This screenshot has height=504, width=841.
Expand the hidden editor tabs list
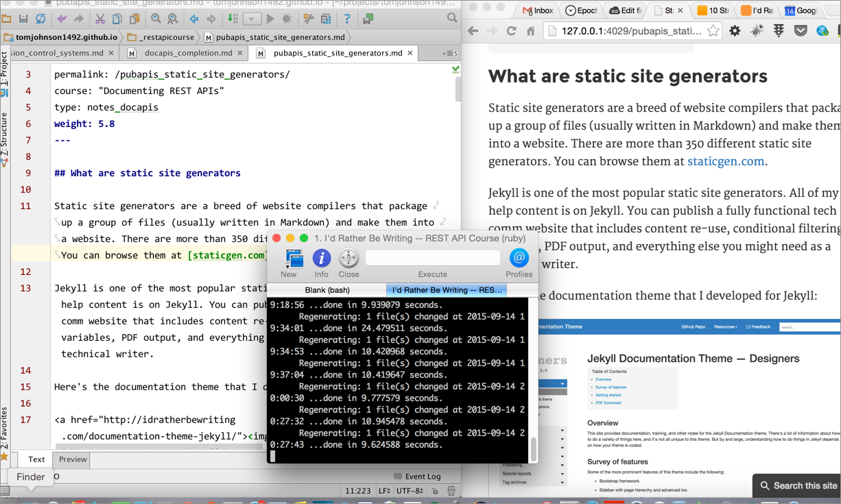(450, 53)
